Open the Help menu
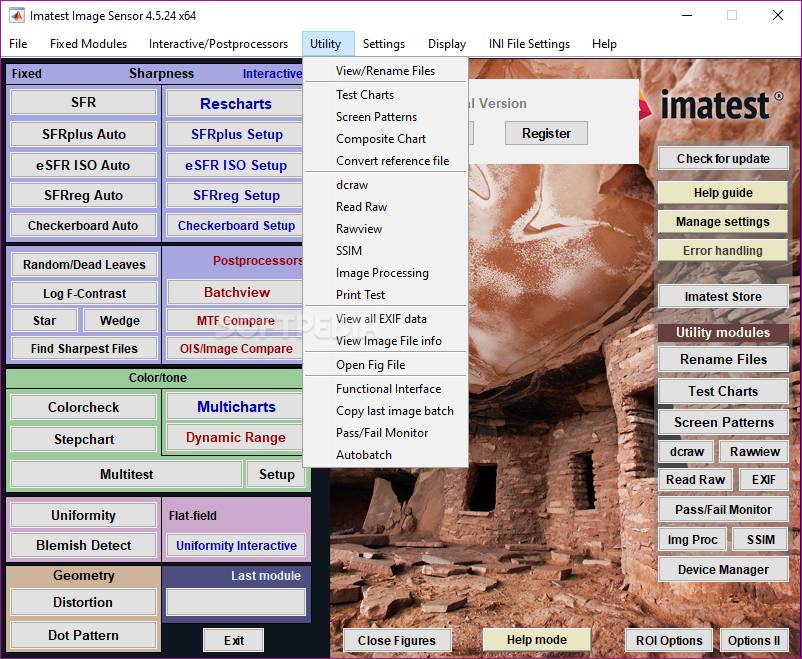The height and width of the screenshot is (659, 802). [604, 44]
